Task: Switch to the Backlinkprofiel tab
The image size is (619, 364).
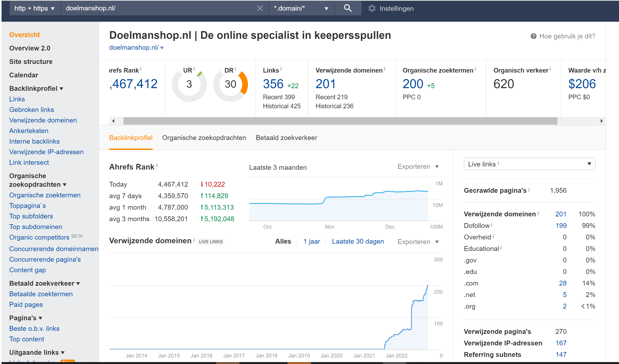Action: (x=131, y=138)
